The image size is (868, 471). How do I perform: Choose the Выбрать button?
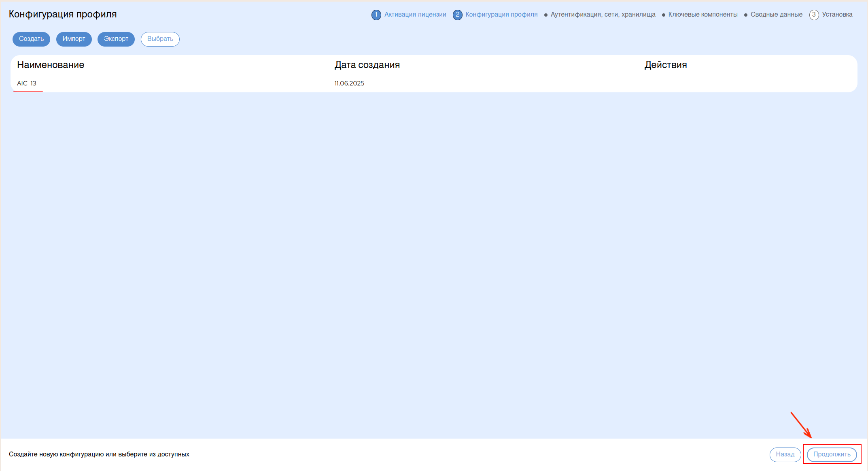[x=160, y=39]
